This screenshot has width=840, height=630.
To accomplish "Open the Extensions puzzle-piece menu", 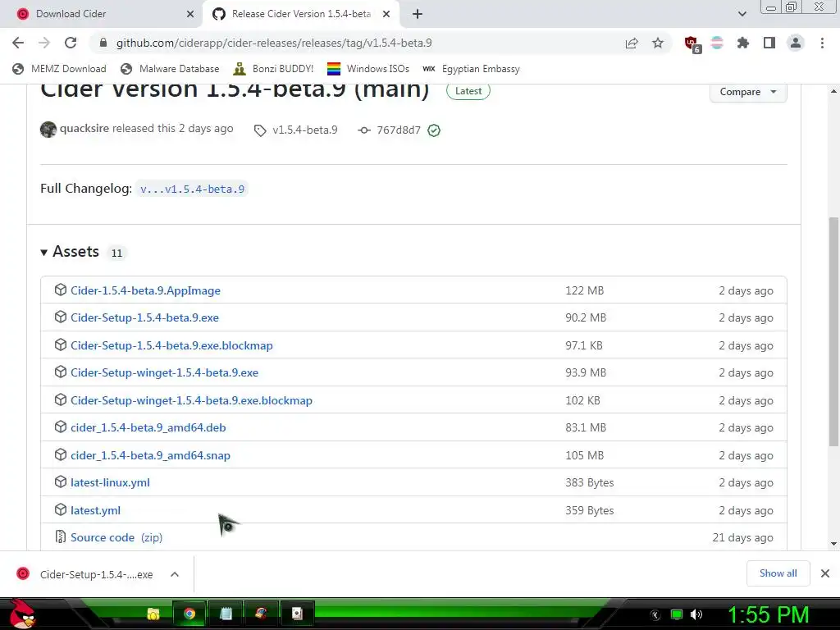I will click(x=743, y=43).
